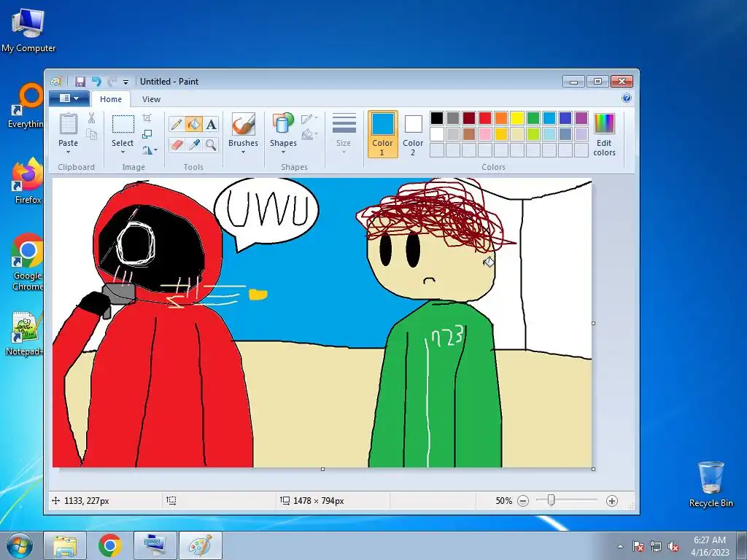Click the Brushes icon
Viewport: 747px width, 560px height.
(x=244, y=125)
